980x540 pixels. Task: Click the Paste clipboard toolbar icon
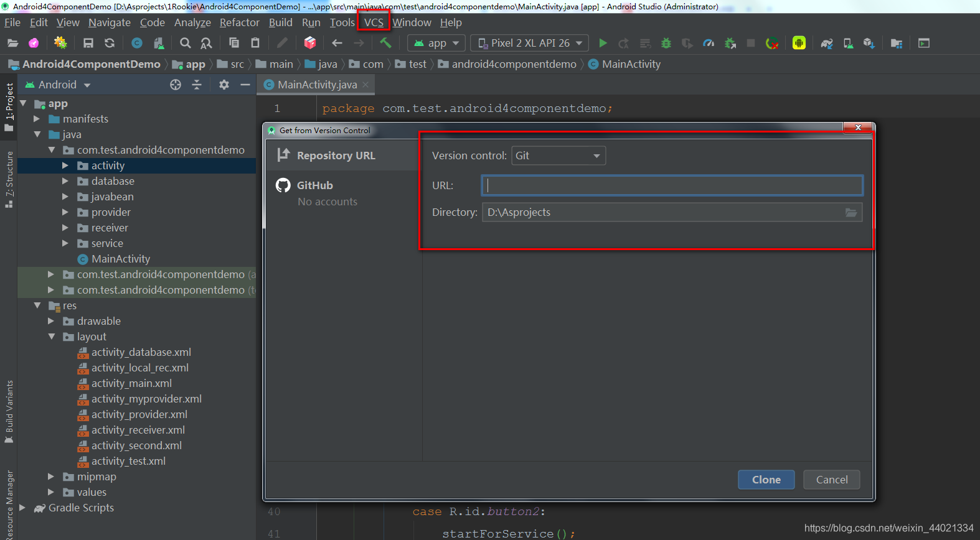pyautogui.click(x=255, y=43)
